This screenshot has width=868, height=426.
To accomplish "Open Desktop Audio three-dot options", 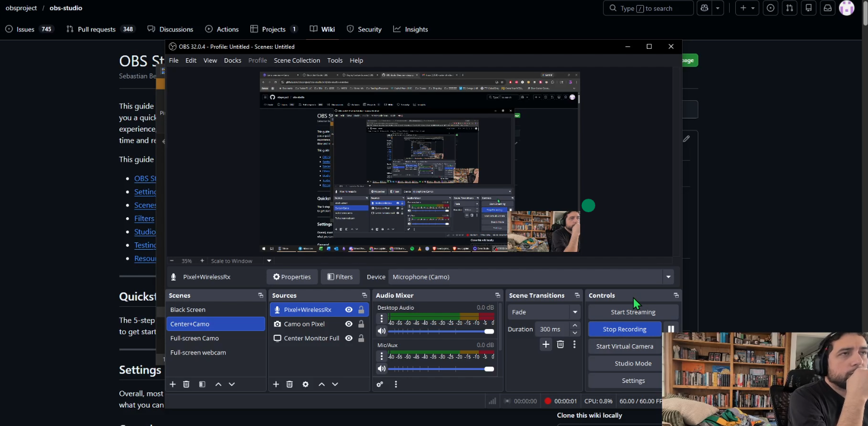I will (x=382, y=319).
